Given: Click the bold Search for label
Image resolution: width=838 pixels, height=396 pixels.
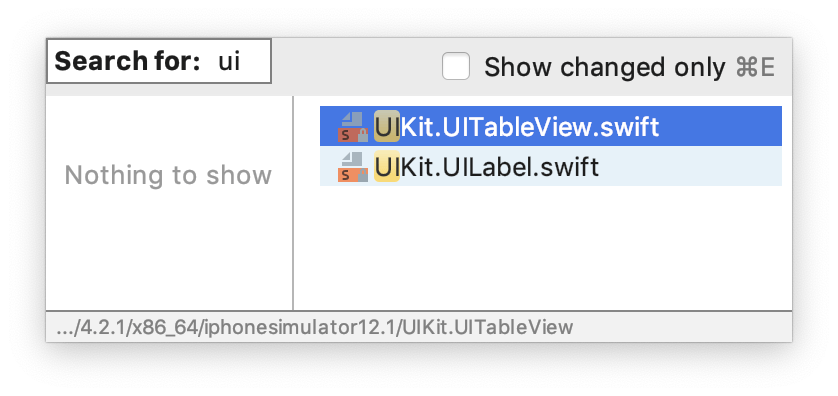Looking at the screenshot, I should click(x=127, y=61).
